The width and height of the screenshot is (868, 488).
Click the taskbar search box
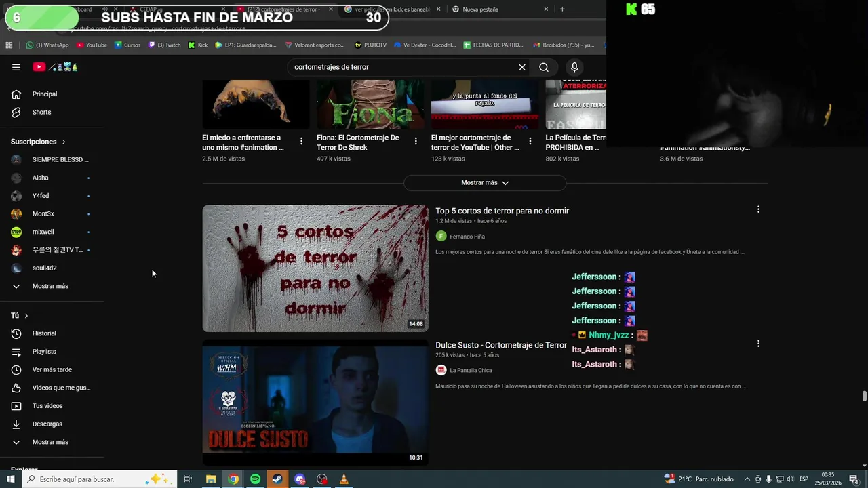(100, 479)
